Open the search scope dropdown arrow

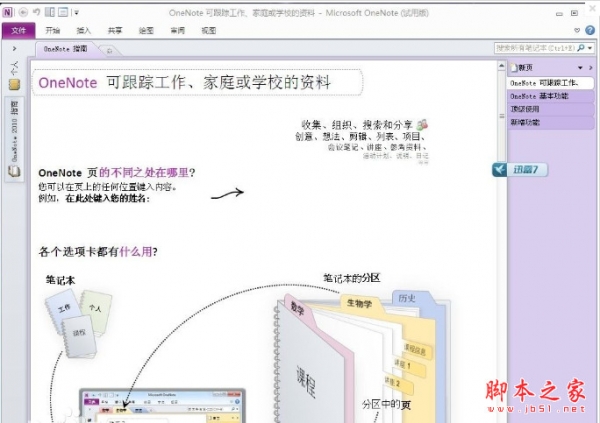[590, 48]
